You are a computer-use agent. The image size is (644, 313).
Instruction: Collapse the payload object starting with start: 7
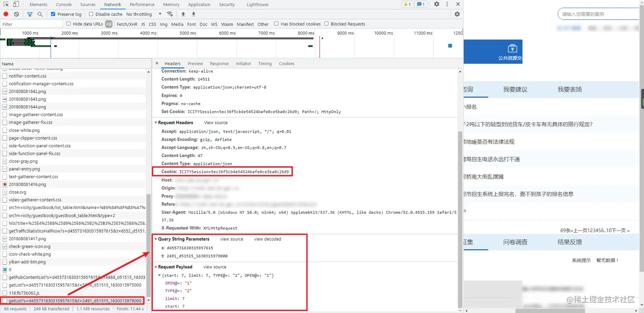pyautogui.click(x=159, y=276)
